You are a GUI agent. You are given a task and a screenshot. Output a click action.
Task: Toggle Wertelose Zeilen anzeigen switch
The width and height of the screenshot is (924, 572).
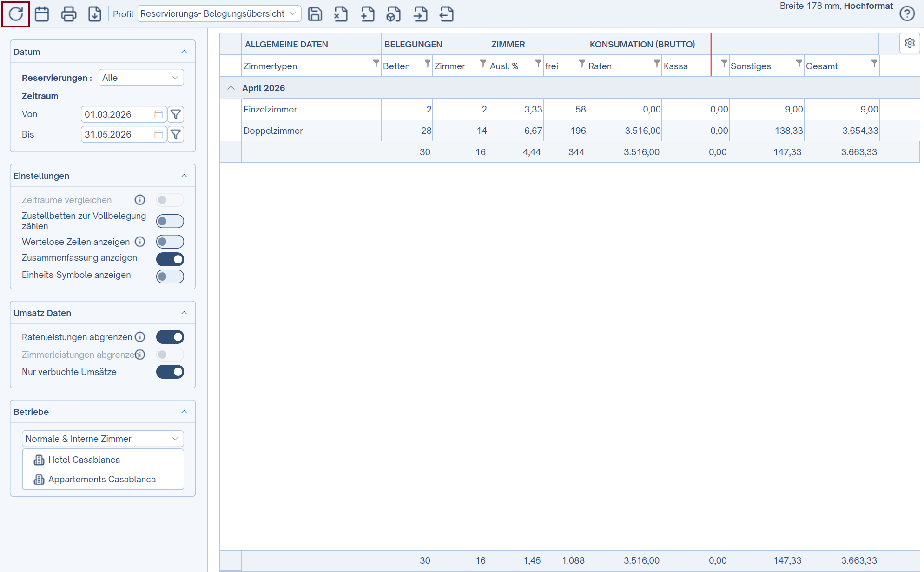click(170, 242)
